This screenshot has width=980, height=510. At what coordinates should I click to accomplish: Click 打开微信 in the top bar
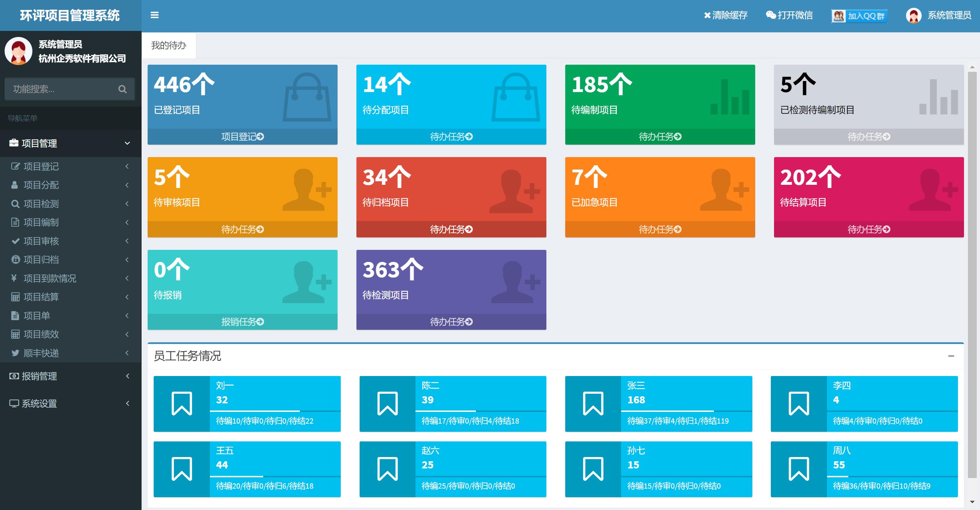[789, 15]
